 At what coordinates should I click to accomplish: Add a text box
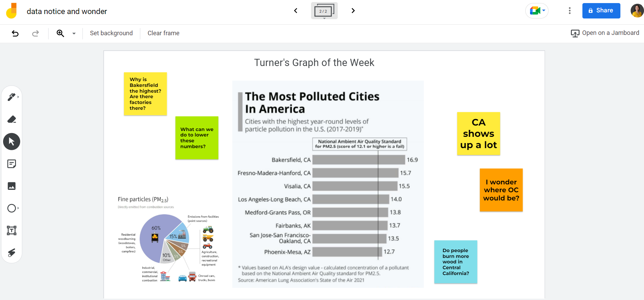click(x=12, y=231)
